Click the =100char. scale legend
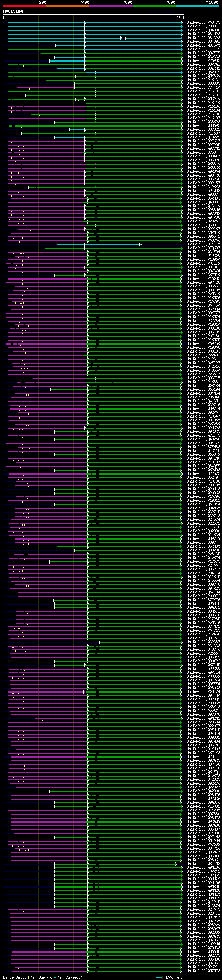 click(170, 977)
